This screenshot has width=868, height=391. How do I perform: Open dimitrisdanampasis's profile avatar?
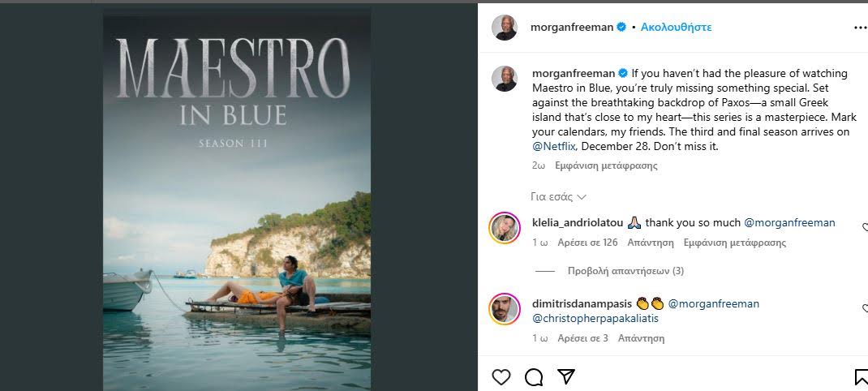[x=505, y=308]
